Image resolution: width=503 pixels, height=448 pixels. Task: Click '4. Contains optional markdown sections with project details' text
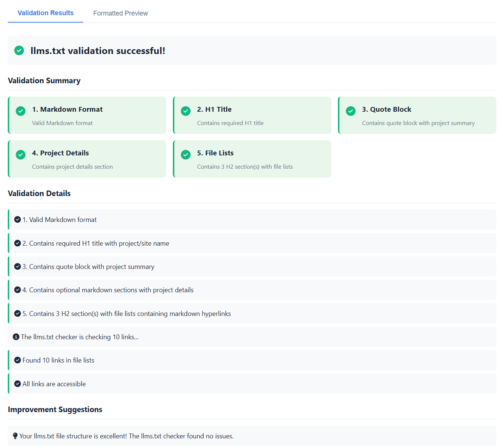point(108,290)
